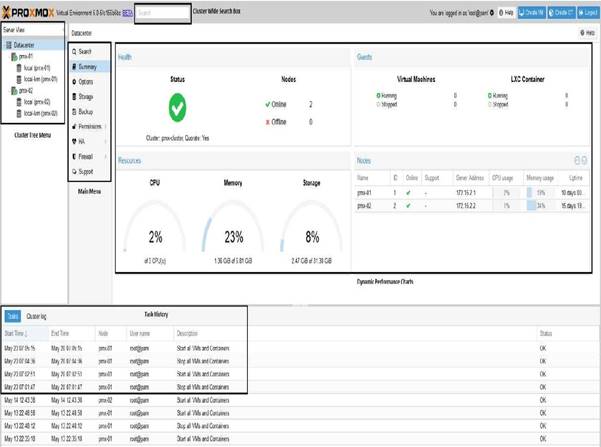
Task: Click the pmx-02 row name in Nodes table
Action: tap(364, 206)
